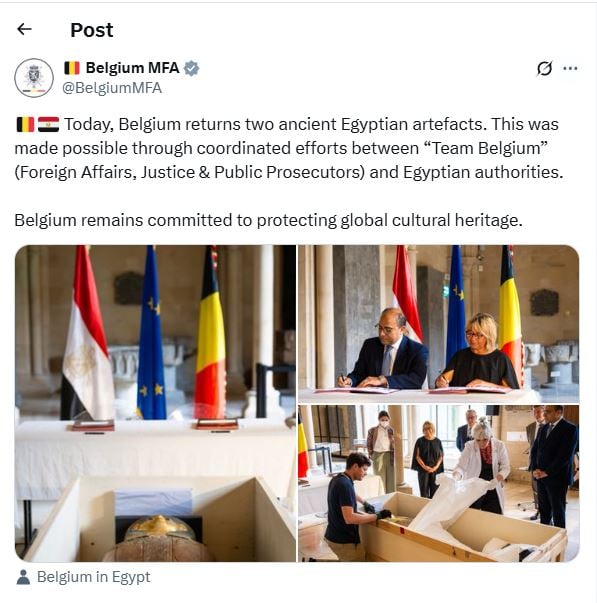Go back using the left arrow
This screenshot has height=603, width=597.
(24, 29)
